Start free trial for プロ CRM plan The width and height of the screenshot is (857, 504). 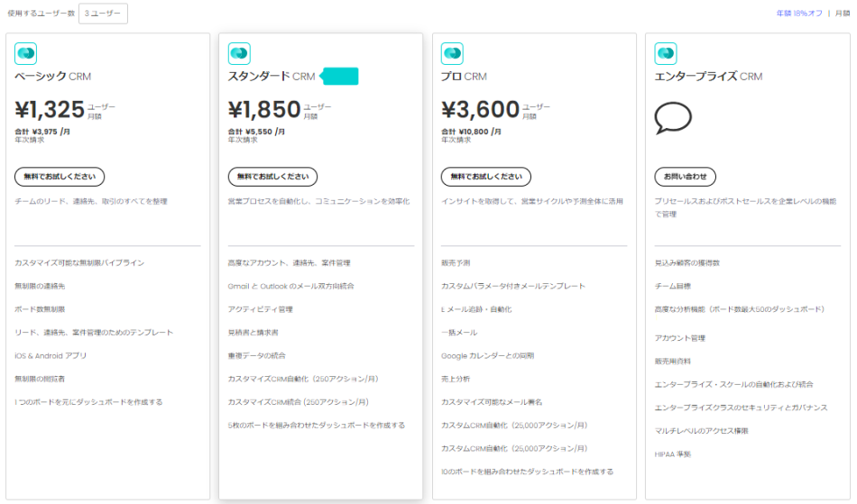click(485, 177)
